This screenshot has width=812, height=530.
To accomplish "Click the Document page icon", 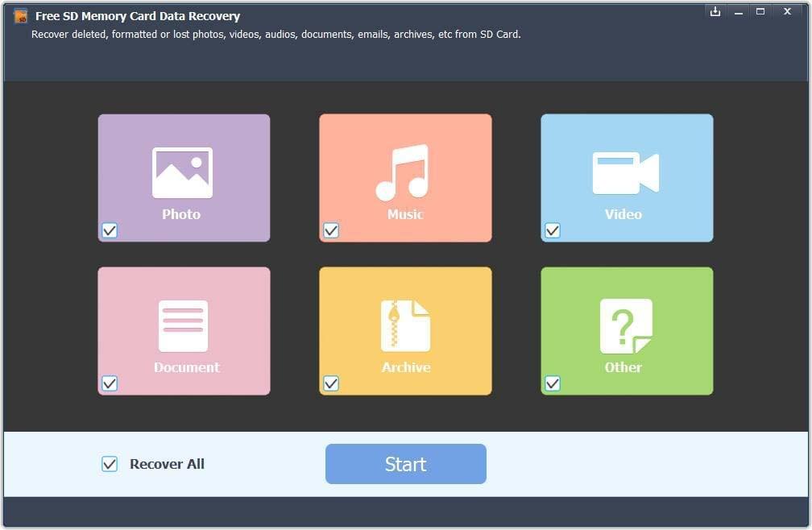I will coord(184,326).
